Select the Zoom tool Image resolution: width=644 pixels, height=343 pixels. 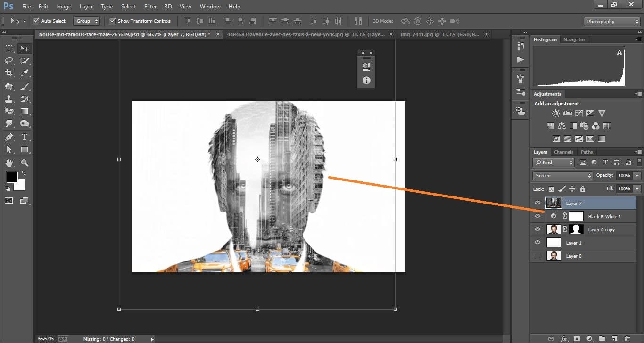pos(25,163)
